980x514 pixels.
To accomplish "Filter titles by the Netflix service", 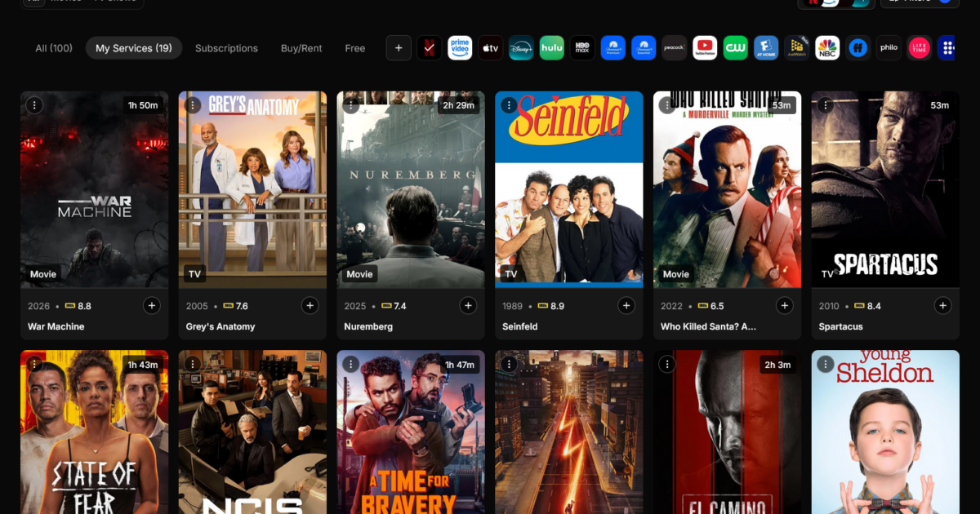I will 430,47.
